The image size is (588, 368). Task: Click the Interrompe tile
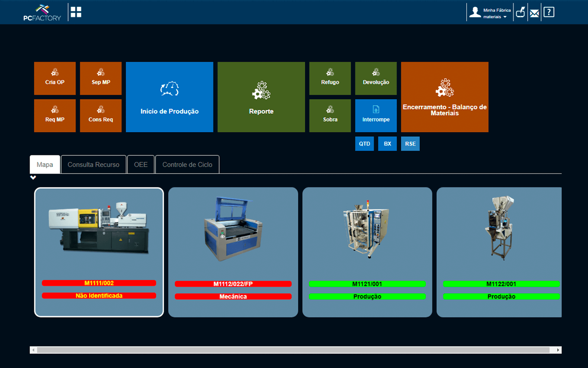click(x=376, y=116)
